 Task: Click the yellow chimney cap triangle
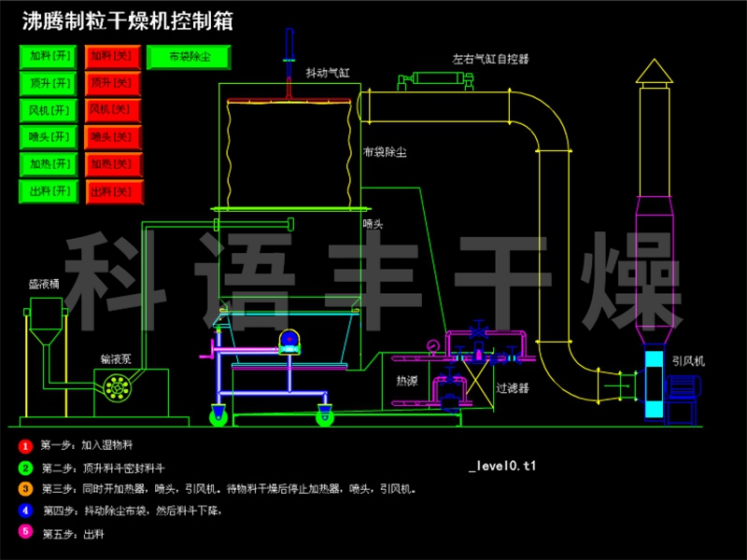[655, 71]
